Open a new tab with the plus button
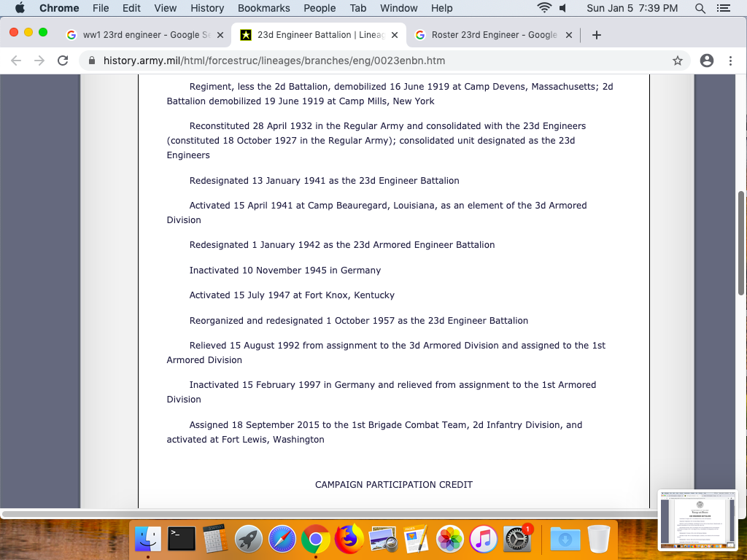The height and width of the screenshot is (560, 747). 597,35
